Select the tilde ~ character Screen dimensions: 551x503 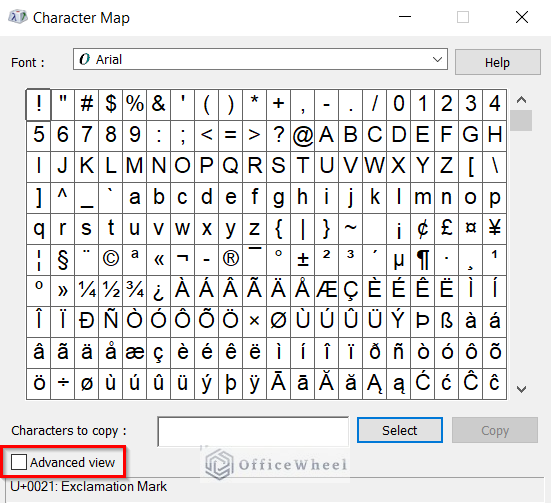coord(350,229)
